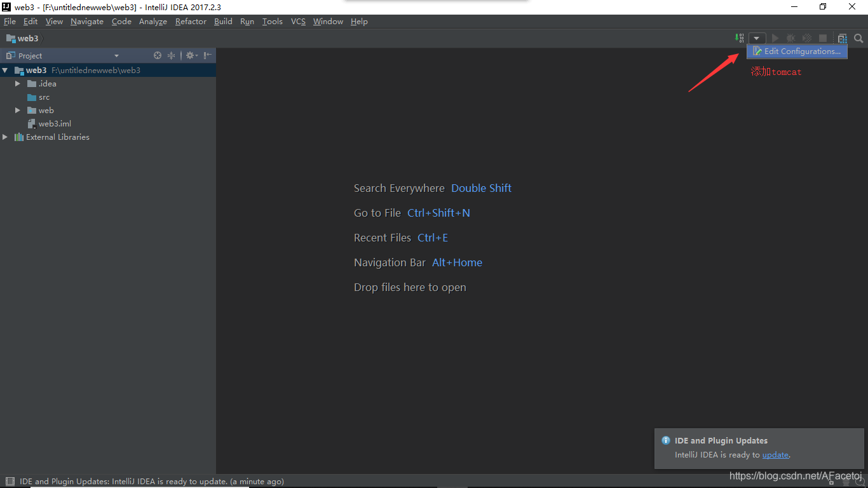The width and height of the screenshot is (868, 488).
Task: Click the Ctrl+Shift+N shortcut text
Action: [438, 213]
